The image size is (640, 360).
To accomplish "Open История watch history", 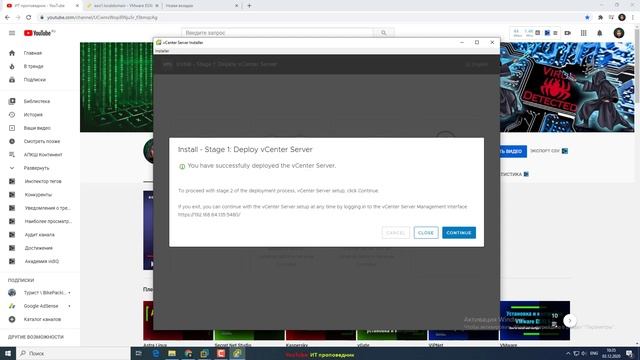I will (x=33, y=115).
